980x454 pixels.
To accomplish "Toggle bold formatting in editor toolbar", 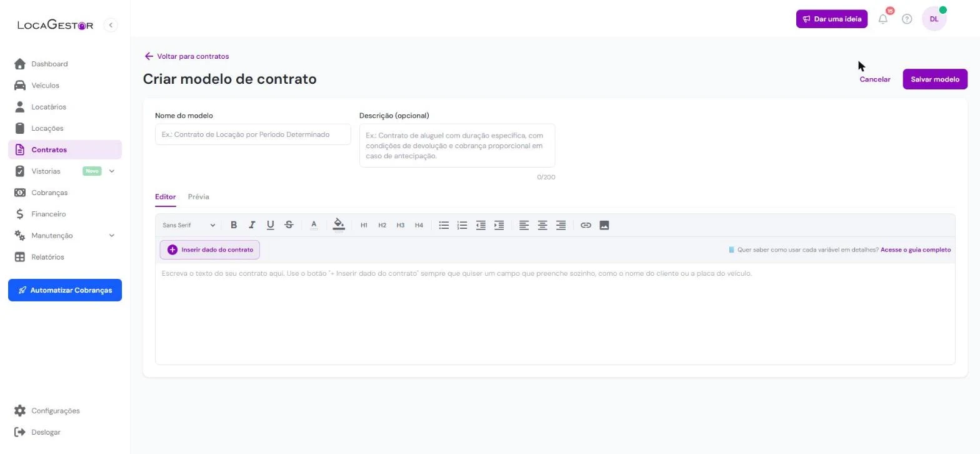I will click(234, 225).
